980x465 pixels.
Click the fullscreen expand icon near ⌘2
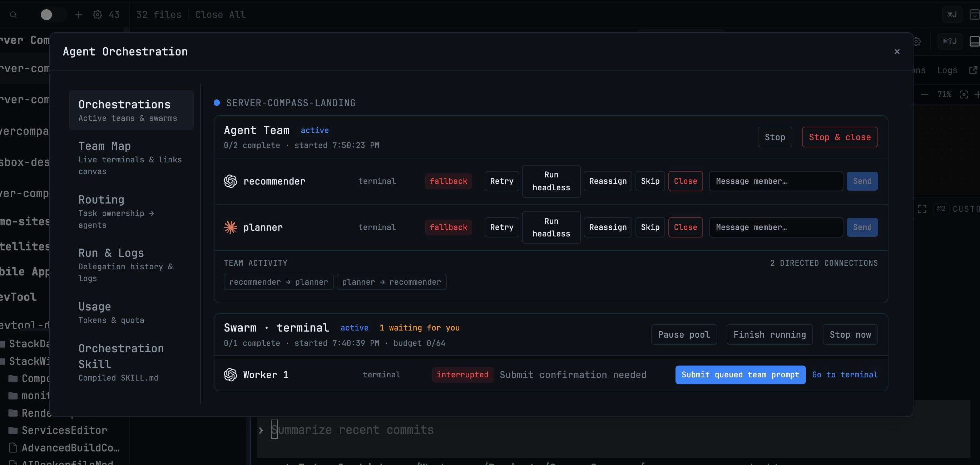pos(922,209)
